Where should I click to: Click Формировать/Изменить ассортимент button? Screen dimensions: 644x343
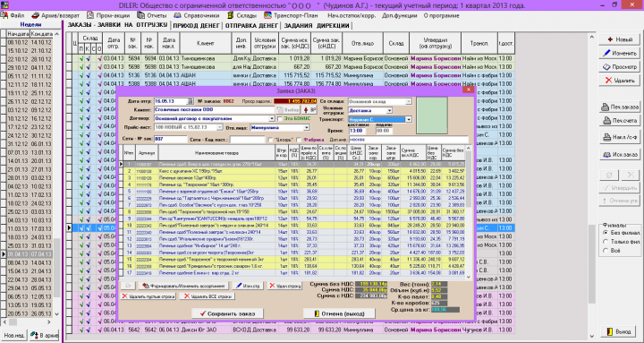[x=183, y=286]
